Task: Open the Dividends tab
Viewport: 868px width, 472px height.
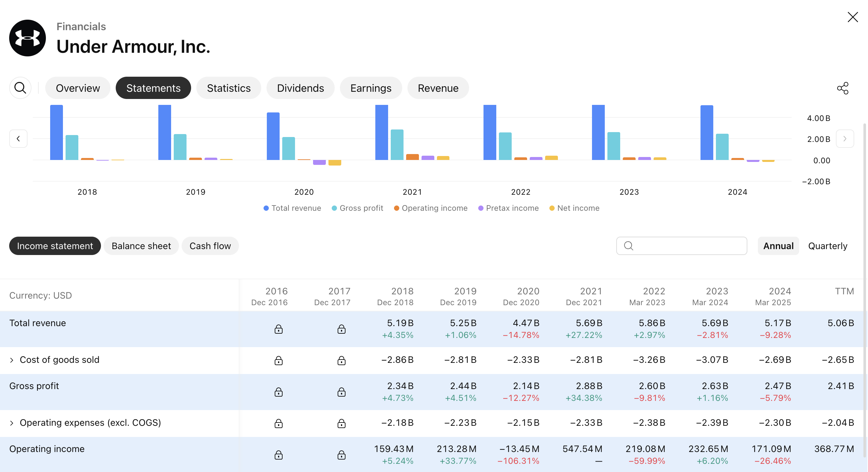Action: [301, 88]
